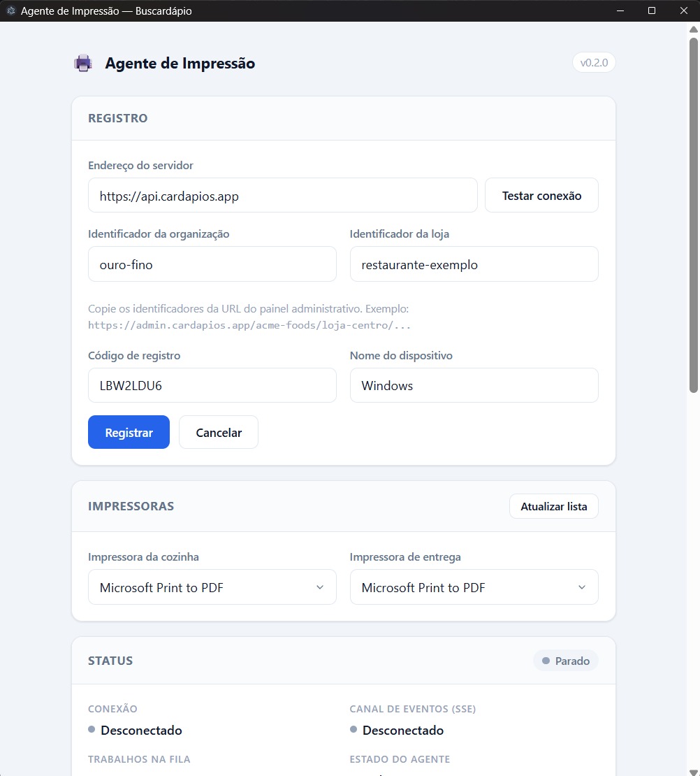
Task: Open the Impressora de entrega dropdown
Action: pos(474,587)
